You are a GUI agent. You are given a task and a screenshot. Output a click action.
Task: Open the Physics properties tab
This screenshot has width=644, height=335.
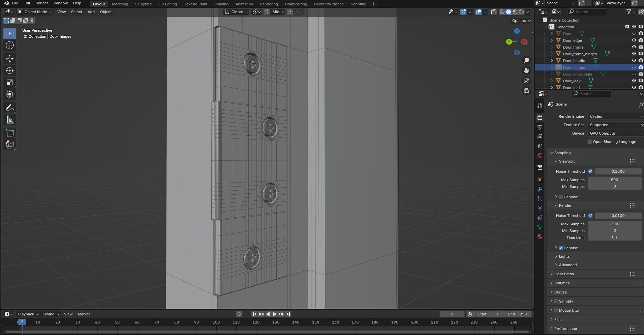540,208
